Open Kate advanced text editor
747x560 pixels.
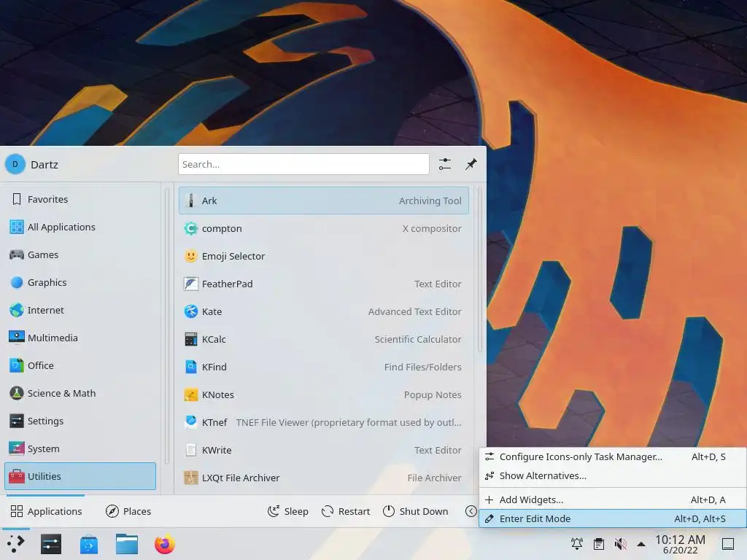(323, 311)
